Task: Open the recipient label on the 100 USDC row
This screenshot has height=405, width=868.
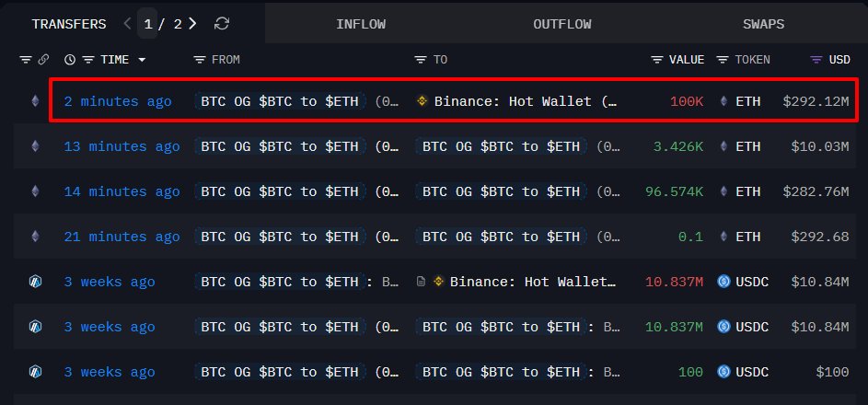Action: (501, 373)
